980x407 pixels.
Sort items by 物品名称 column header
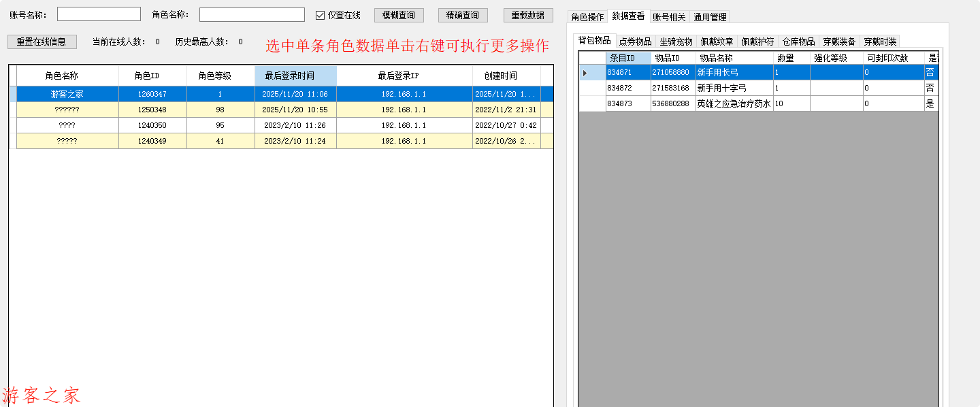pyautogui.click(x=734, y=58)
